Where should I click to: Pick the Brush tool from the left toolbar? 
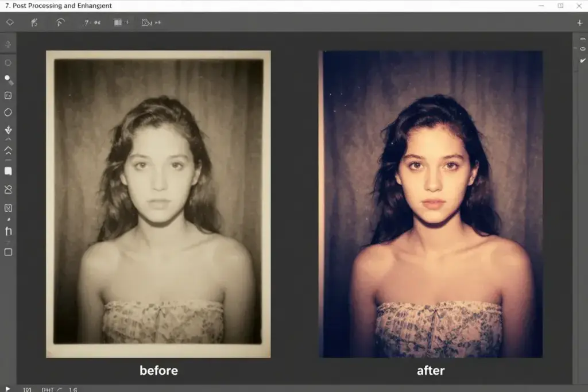pos(8,79)
